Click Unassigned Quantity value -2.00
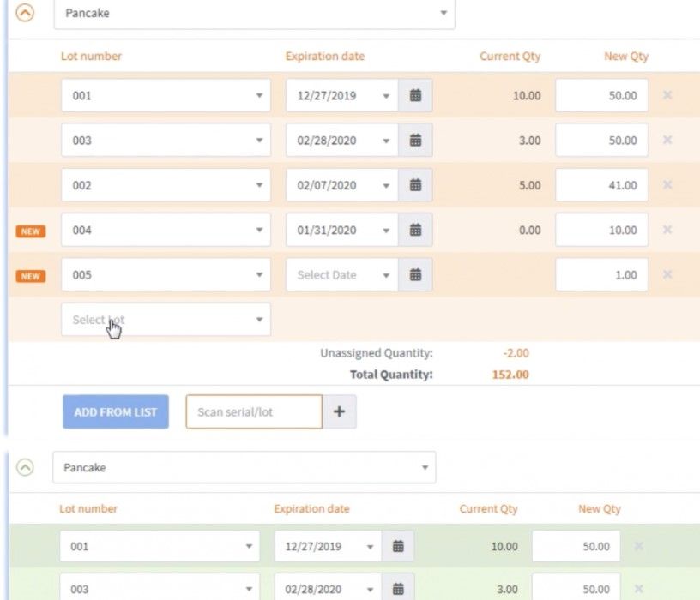The height and width of the screenshot is (600, 700). point(516,353)
